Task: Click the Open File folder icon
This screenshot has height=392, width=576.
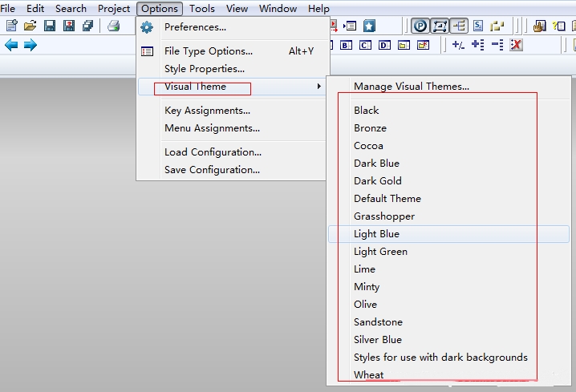Action: (30, 26)
